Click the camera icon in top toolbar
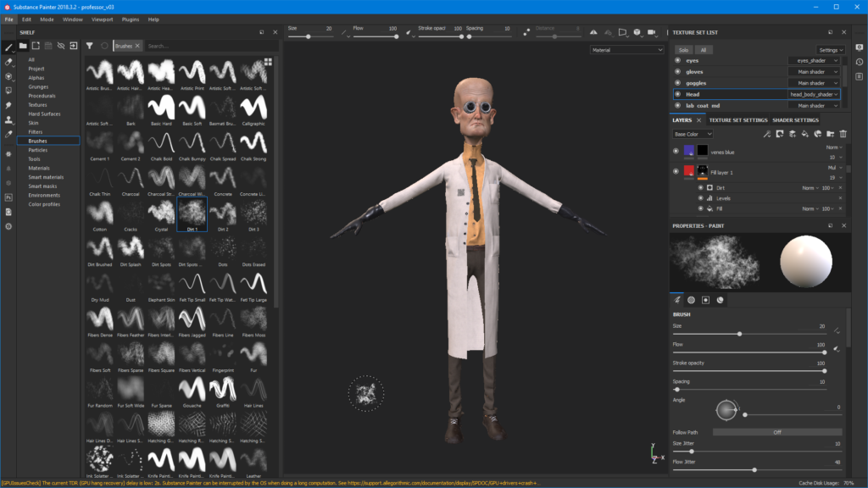This screenshot has width=868, height=488. click(652, 32)
